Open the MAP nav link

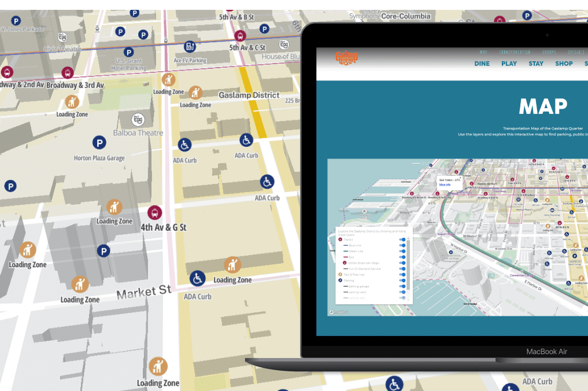(483, 52)
